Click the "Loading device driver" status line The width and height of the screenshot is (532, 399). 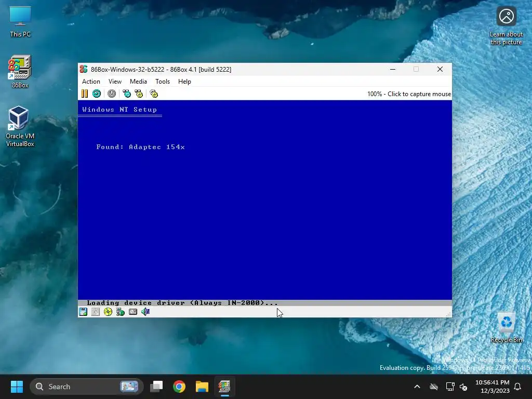(182, 303)
